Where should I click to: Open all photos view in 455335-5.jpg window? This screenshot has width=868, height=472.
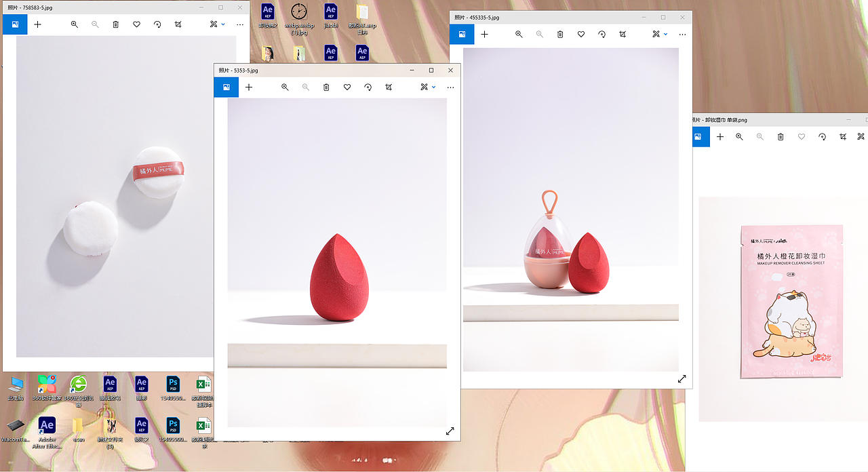tap(462, 34)
